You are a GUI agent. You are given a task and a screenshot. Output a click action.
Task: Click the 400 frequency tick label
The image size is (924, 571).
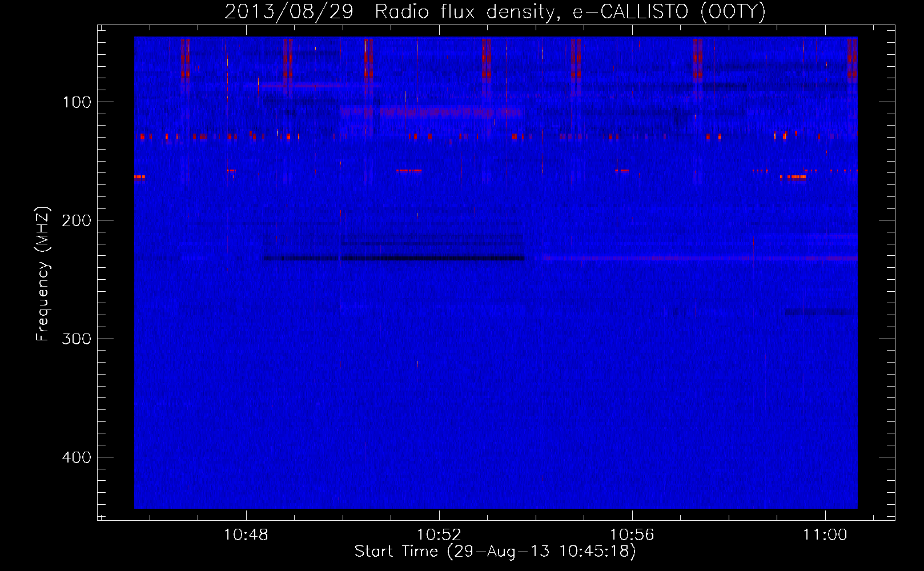pos(77,457)
